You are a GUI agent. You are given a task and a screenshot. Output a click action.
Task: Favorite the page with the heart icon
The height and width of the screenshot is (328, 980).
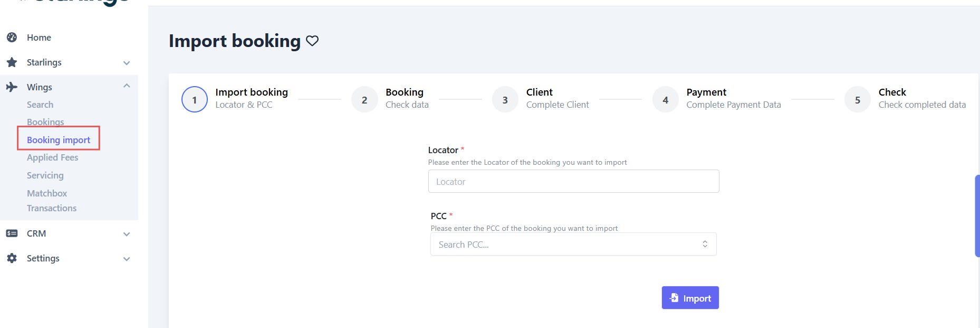312,41
